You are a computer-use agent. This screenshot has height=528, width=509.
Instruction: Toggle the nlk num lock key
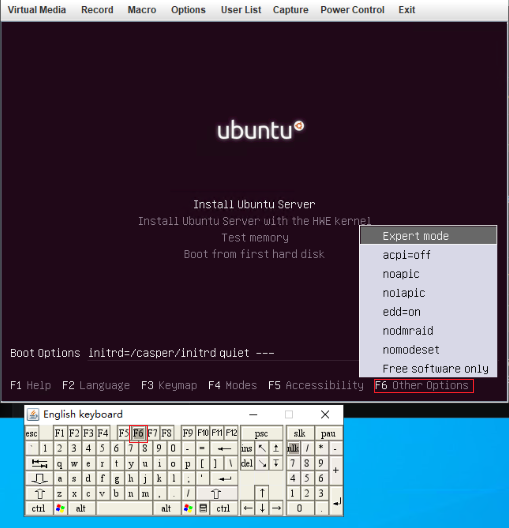[x=293, y=448]
